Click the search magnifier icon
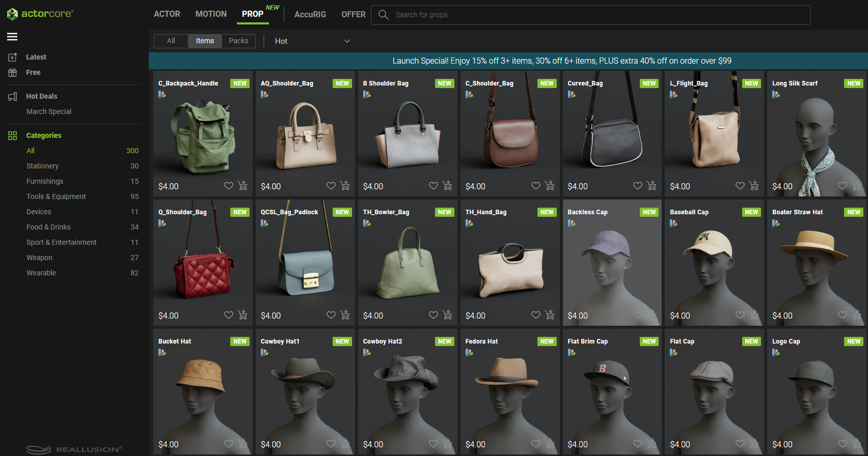Viewport: 868px width, 456px height. [x=384, y=15]
